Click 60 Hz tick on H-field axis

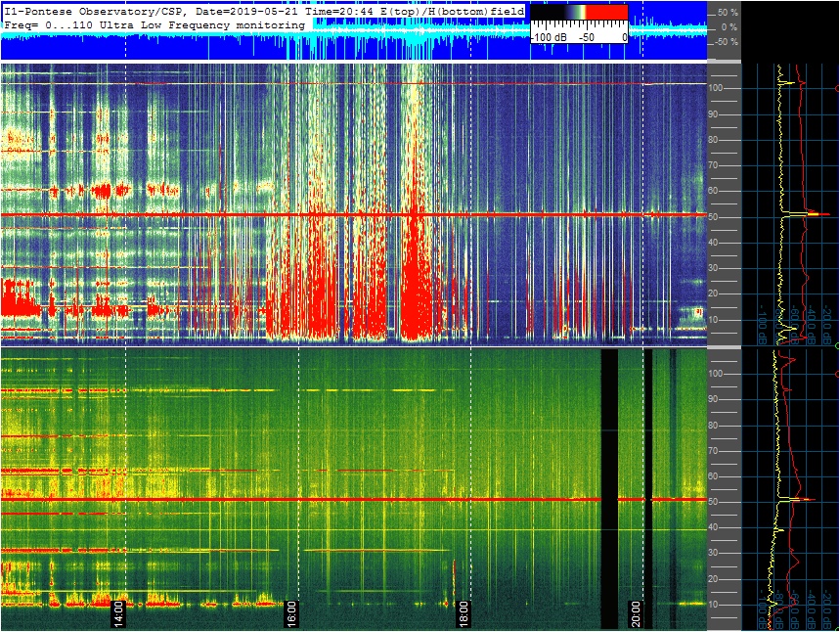[x=714, y=476]
